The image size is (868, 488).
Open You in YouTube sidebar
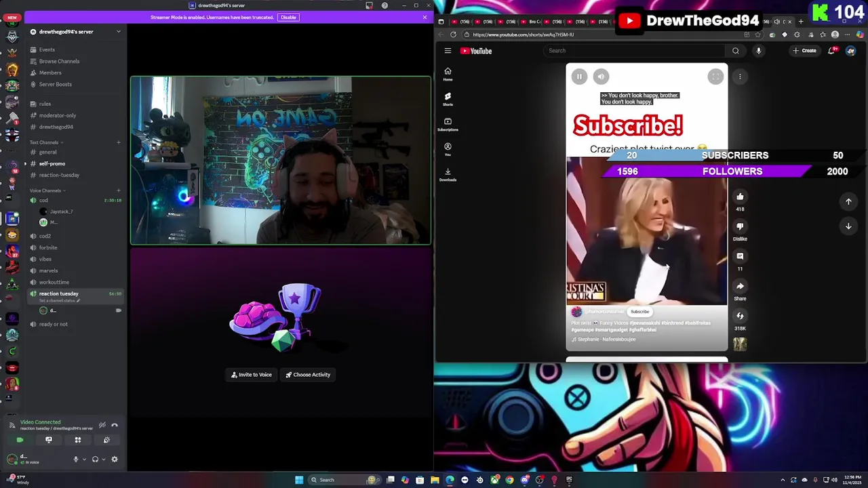448,149
